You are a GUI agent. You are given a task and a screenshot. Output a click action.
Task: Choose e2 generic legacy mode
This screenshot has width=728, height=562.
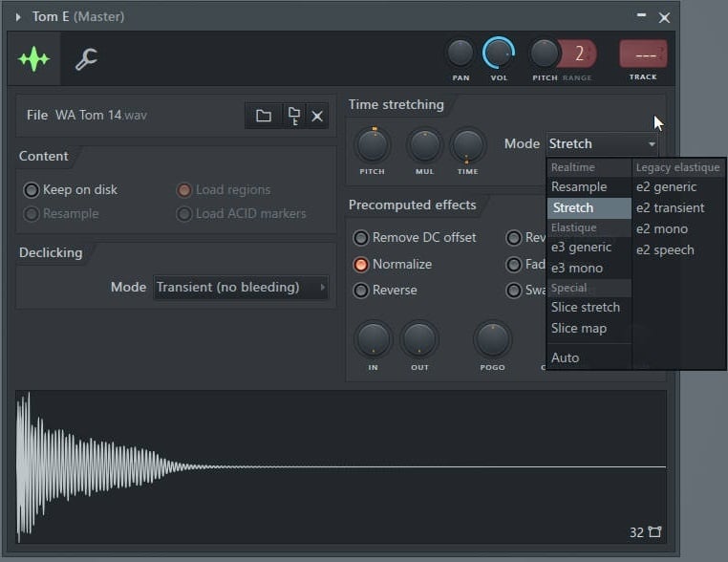point(678,186)
